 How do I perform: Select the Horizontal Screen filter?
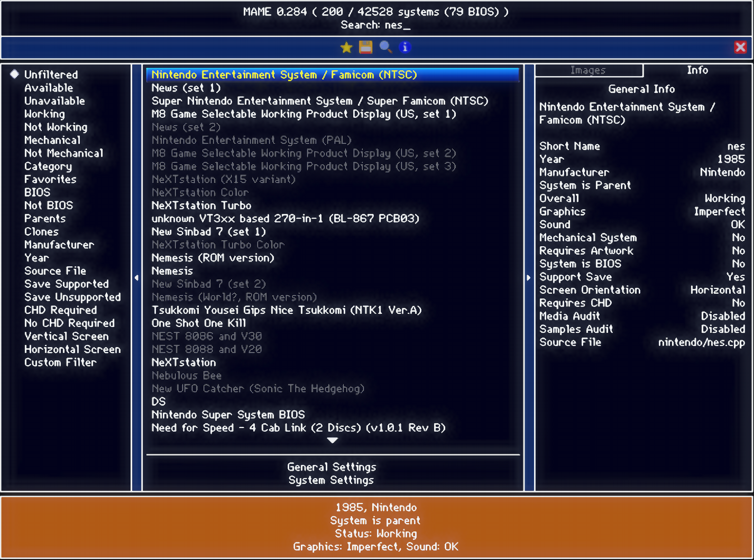pos(72,349)
